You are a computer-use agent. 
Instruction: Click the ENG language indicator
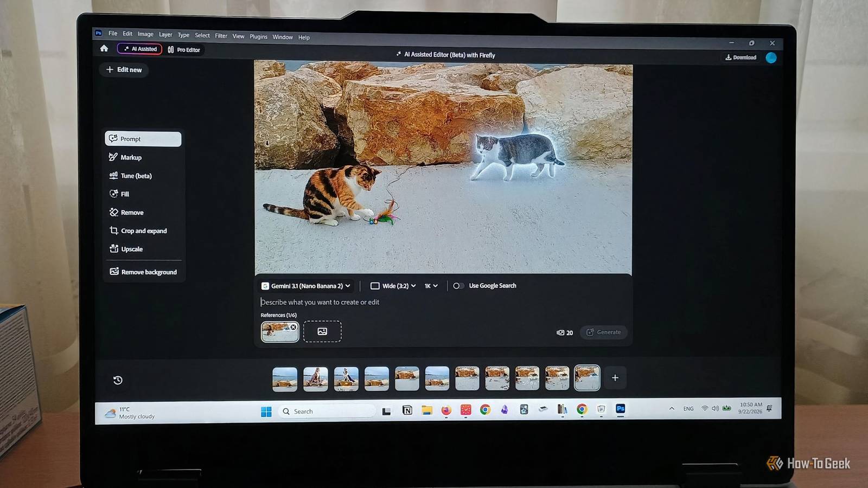pos(688,408)
